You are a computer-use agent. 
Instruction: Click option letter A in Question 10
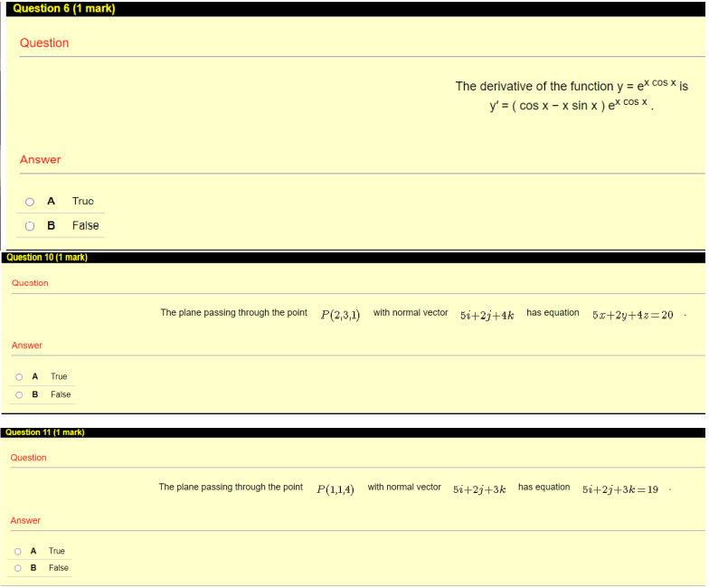(x=34, y=376)
